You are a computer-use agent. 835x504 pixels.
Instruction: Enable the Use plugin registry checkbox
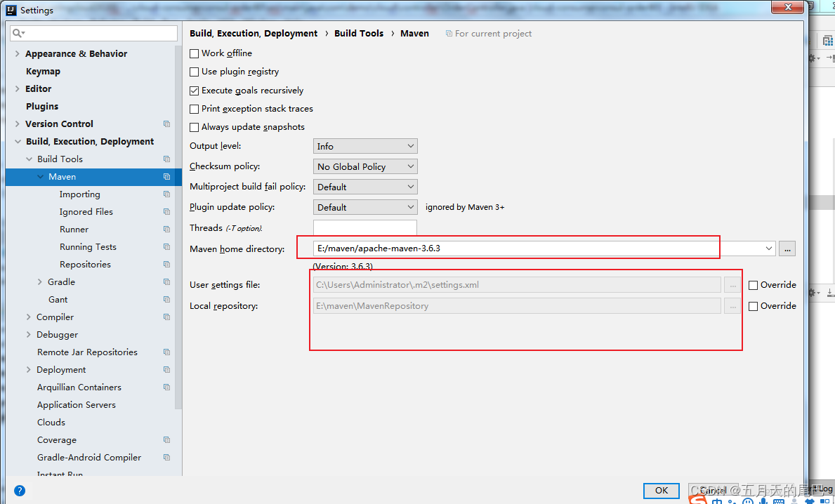195,72
